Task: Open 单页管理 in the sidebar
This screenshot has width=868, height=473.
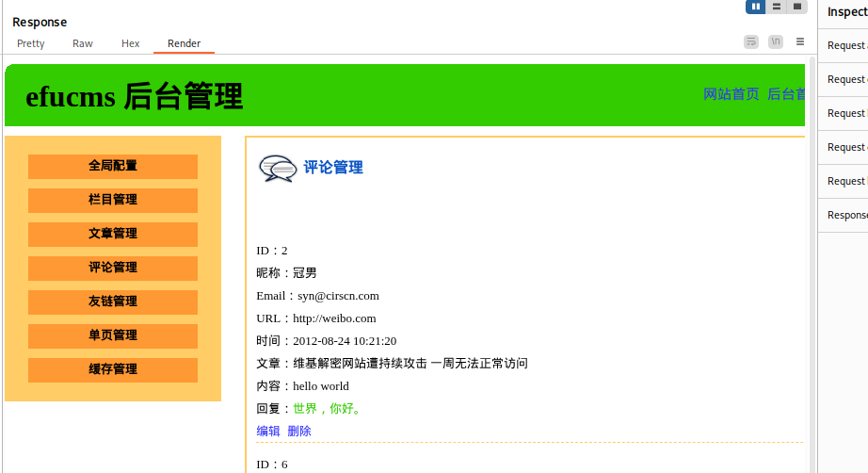Action: coord(113,335)
